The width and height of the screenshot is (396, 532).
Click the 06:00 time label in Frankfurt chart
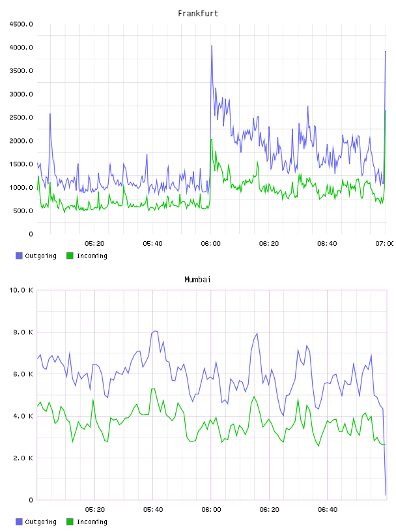[210, 244]
